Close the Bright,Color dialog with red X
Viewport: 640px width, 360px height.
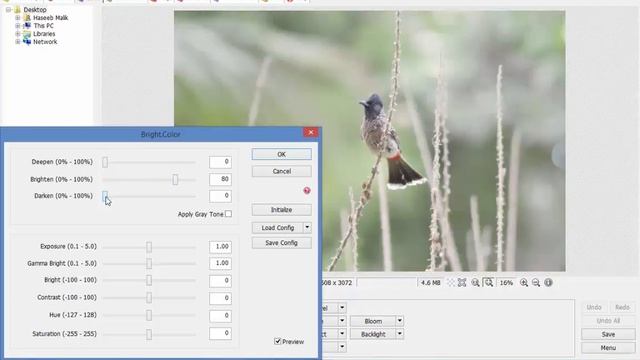(311, 132)
